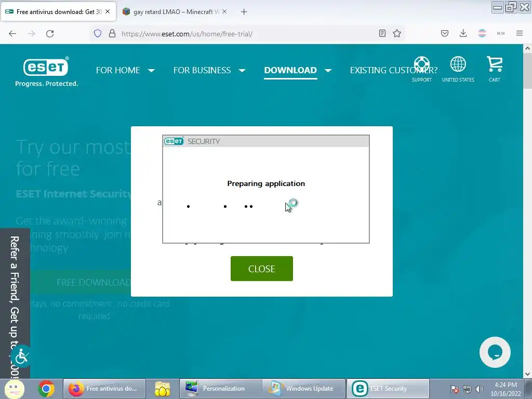Open a new tab with plus icon

(x=244, y=12)
